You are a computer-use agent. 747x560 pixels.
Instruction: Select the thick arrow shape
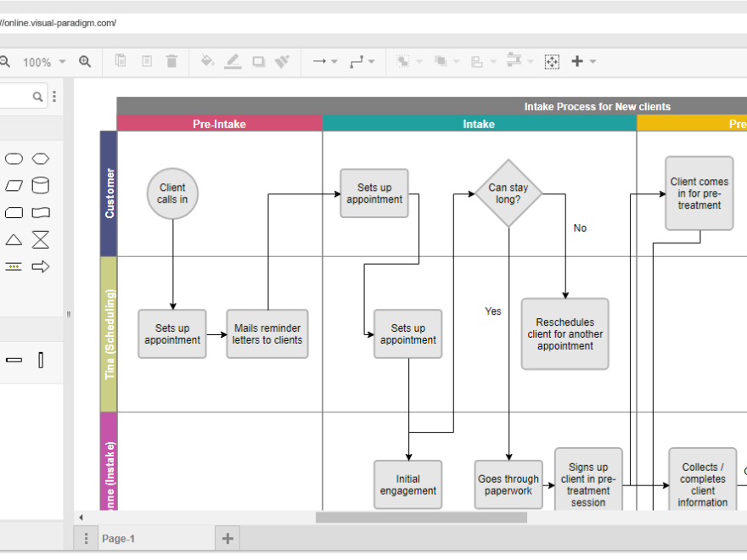coord(40,266)
